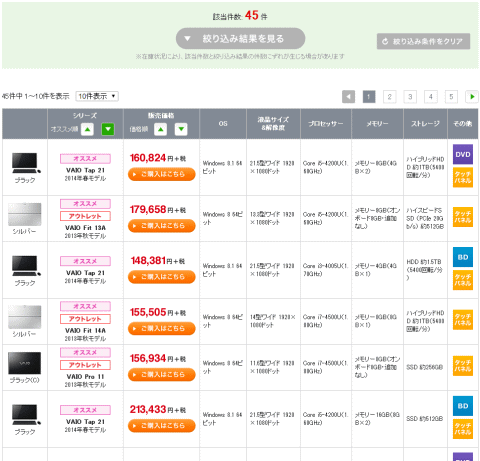The height and width of the screenshot is (461, 480).
Task: Click black VAIO Tap 21 thumbnail, 160,824円 row
Action: [x=25, y=163]
